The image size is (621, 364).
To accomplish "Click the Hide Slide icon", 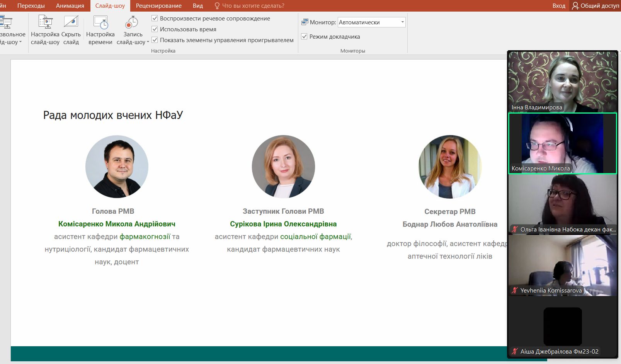I will [71, 22].
